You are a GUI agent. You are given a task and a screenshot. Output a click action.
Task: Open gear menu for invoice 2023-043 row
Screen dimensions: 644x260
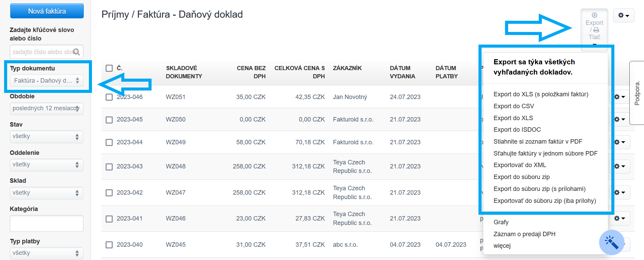click(x=620, y=166)
